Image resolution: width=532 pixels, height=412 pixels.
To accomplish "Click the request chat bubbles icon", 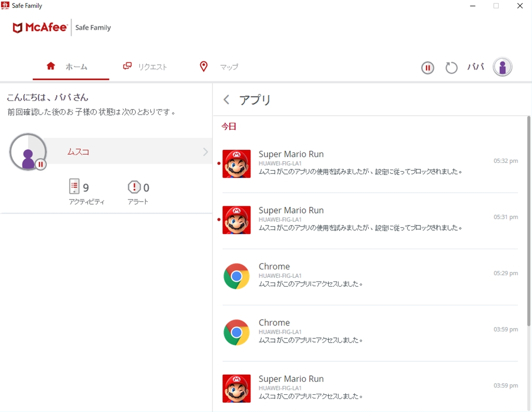I will pos(127,66).
